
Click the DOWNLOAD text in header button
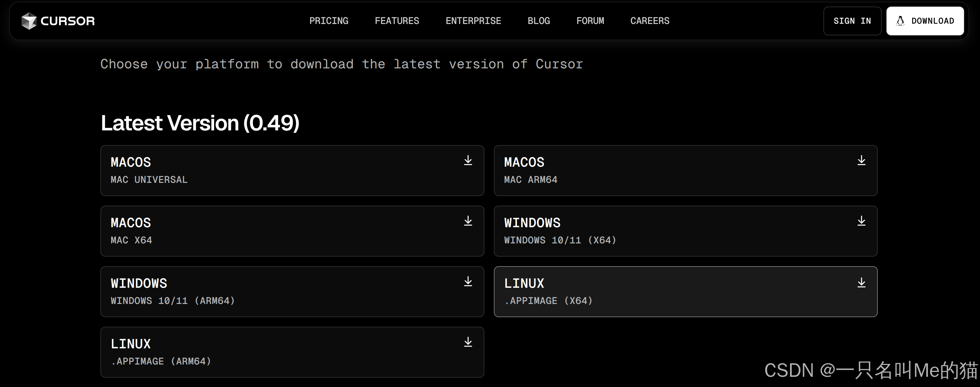pyautogui.click(x=933, y=21)
